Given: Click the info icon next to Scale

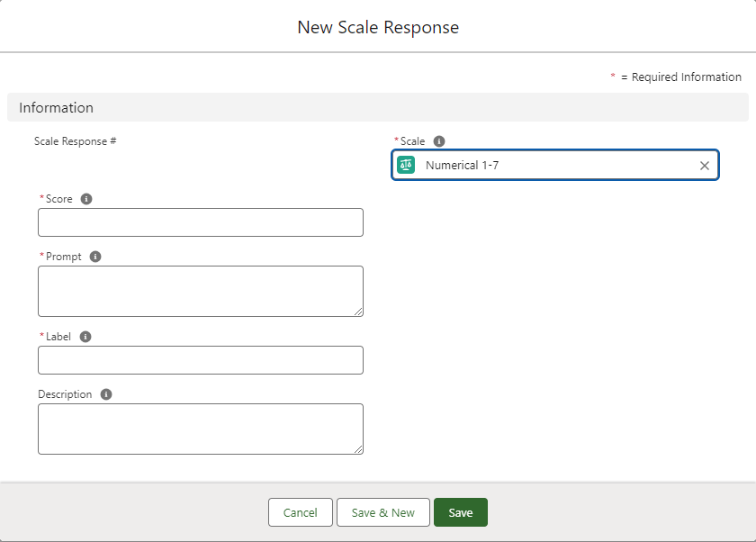Looking at the screenshot, I should (x=439, y=141).
